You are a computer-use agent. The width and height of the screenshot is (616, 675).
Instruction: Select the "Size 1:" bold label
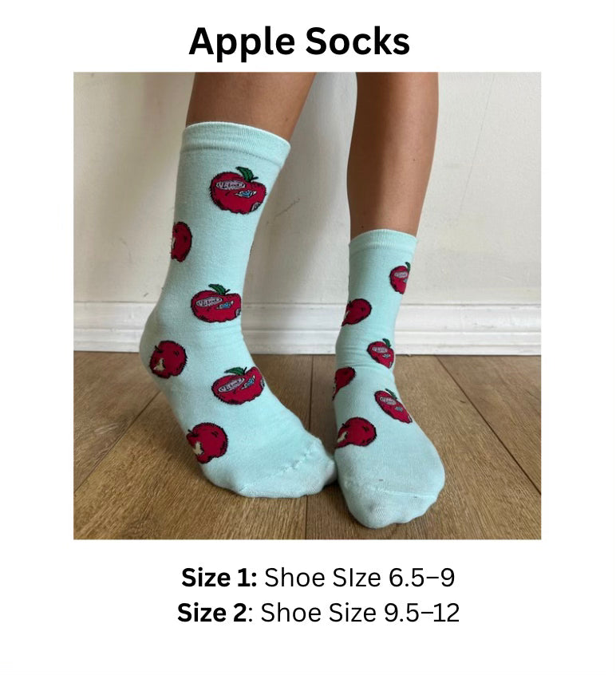pyautogui.click(x=219, y=578)
